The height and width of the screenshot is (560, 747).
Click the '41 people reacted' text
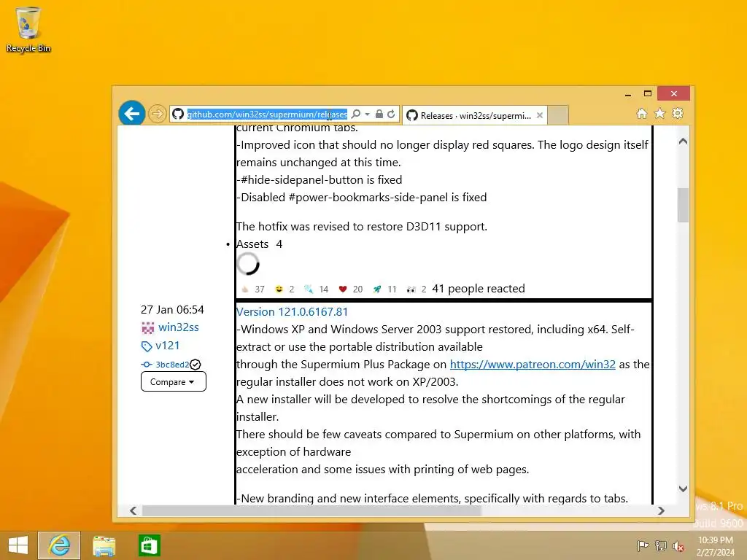479,289
